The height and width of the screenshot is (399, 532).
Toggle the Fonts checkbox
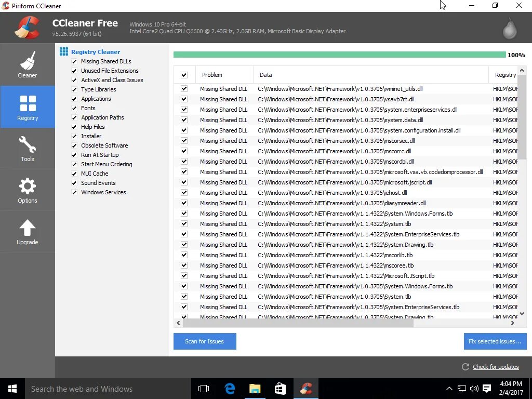pos(74,108)
